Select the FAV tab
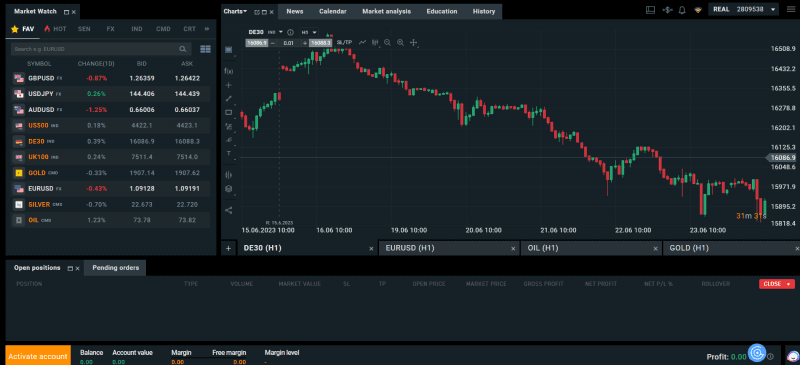This screenshot has width=800, height=365. [23, 29]
